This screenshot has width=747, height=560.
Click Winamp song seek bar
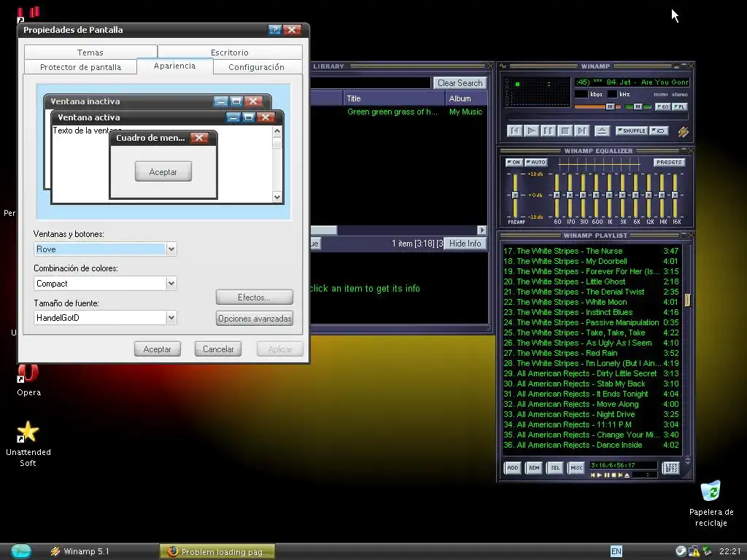[598, 117]
